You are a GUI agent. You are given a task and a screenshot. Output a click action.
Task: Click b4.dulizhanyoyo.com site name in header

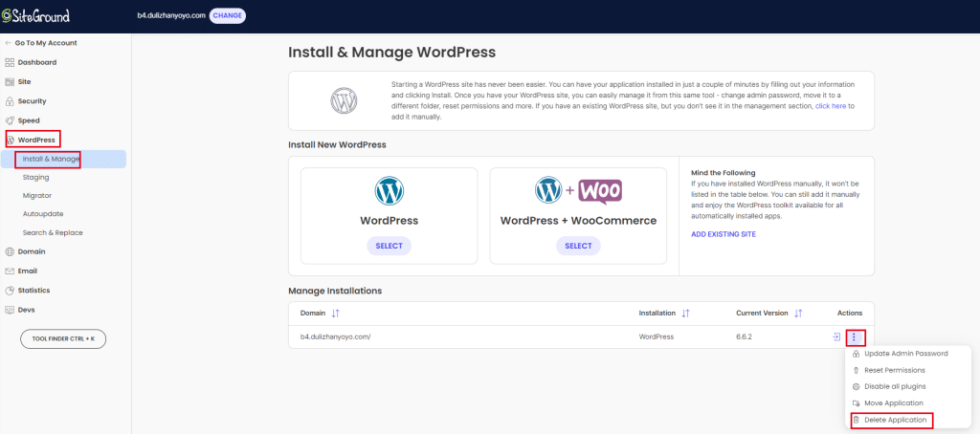171,15
